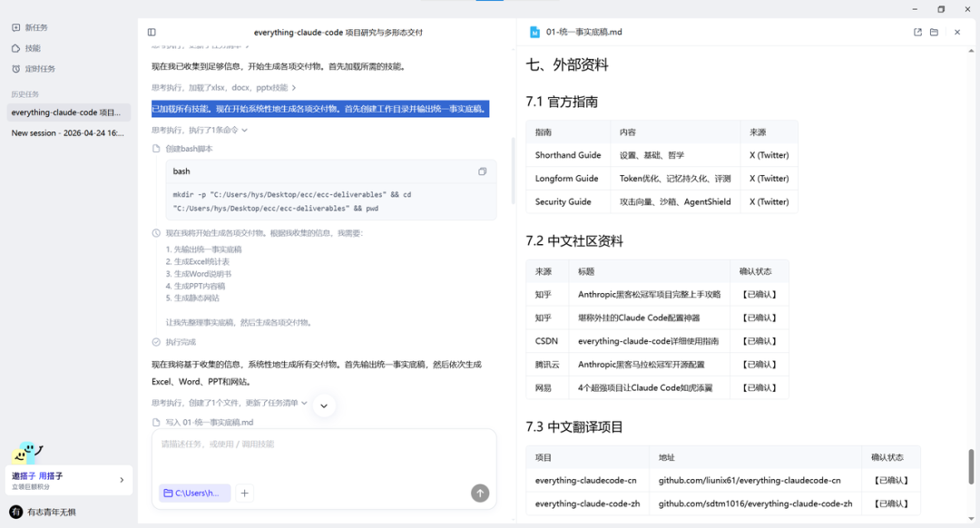The image size is (980, 528).
Task: Click the 写入 01-统一事实底稿.md file icon
Action: (x=156, y=423)
